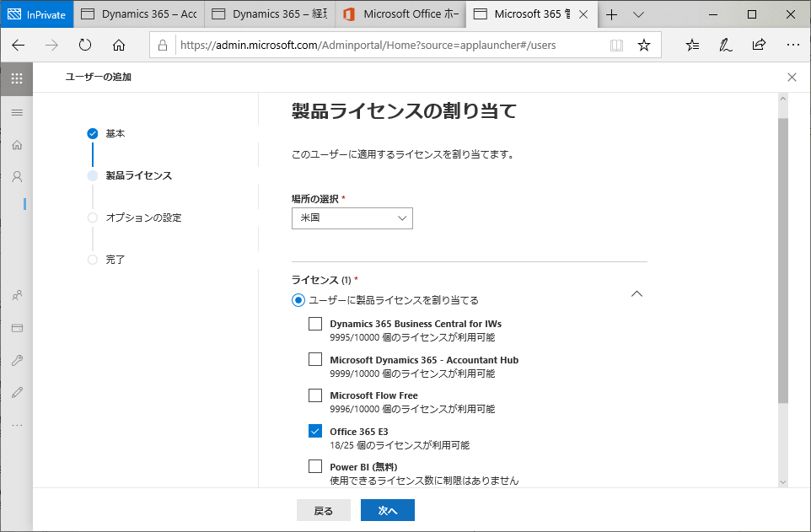Go to the browser Home page

(x=119, y=45)
